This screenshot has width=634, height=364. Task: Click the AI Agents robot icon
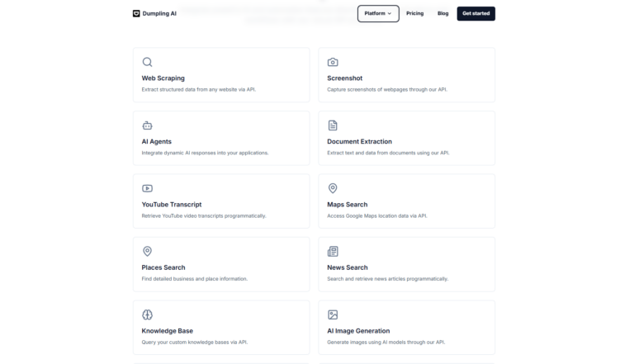pyautogui.click(x=147, y=125)
